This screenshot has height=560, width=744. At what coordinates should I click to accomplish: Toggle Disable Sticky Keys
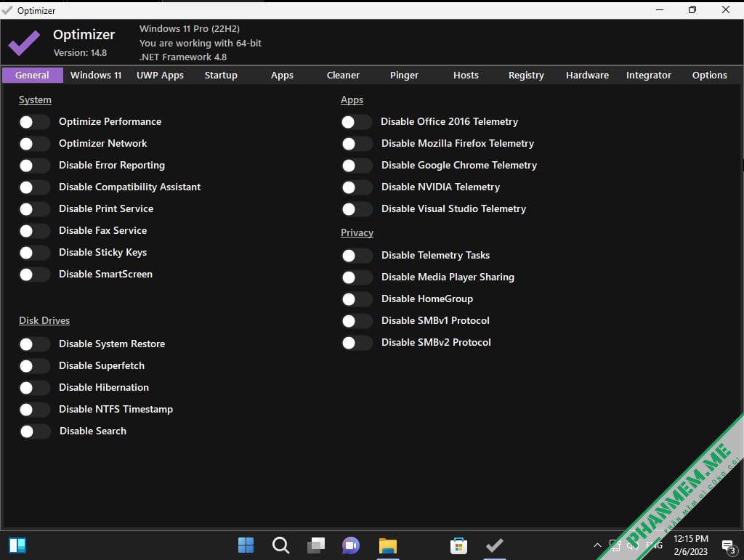tap(34, 253)
